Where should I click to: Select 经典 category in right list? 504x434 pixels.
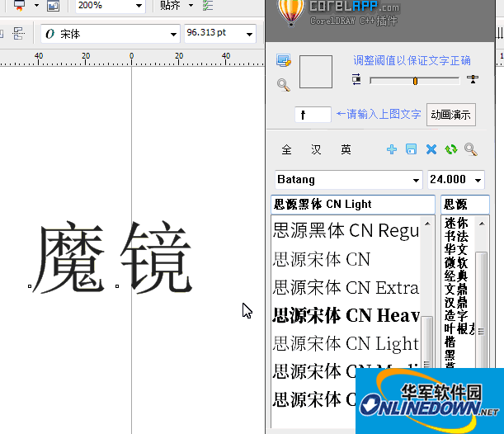[x=456, y=276]
